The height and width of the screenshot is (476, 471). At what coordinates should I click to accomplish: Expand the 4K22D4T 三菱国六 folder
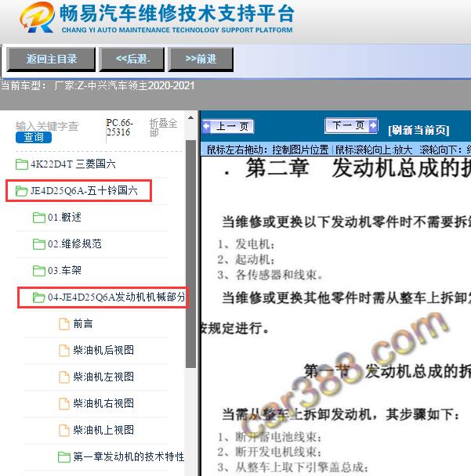click(x=73, y=164)
